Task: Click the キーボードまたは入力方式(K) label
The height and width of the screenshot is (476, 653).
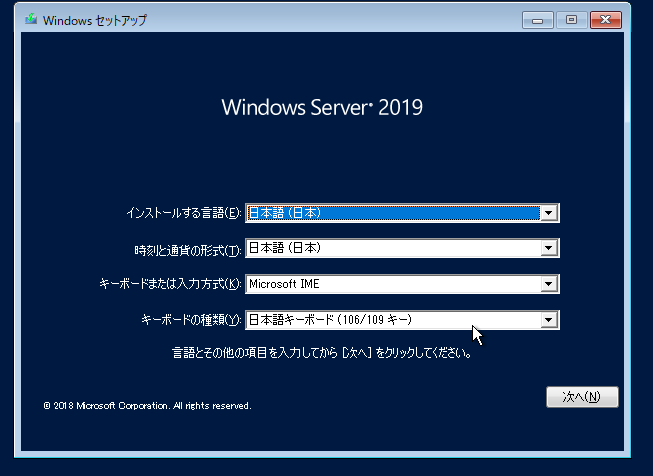Action: (170, 284)
